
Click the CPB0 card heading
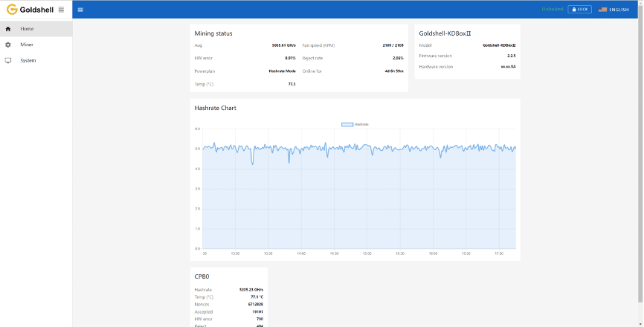tap(202, 276)
